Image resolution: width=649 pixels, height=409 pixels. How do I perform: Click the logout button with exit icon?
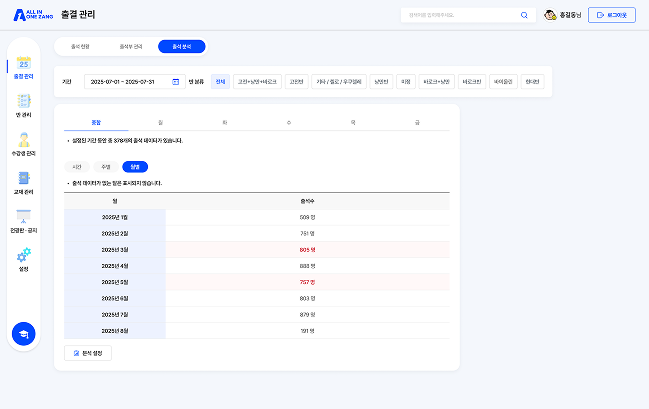tap(612, 15)
